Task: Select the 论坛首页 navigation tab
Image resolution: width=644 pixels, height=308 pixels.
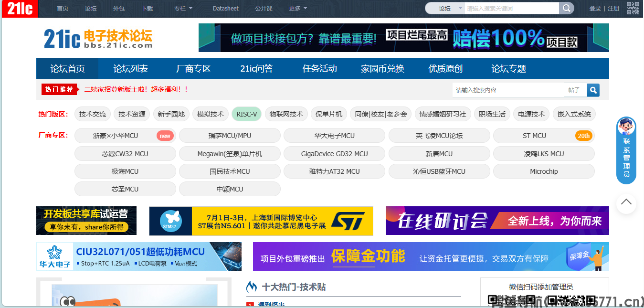Action: point(67,68)
